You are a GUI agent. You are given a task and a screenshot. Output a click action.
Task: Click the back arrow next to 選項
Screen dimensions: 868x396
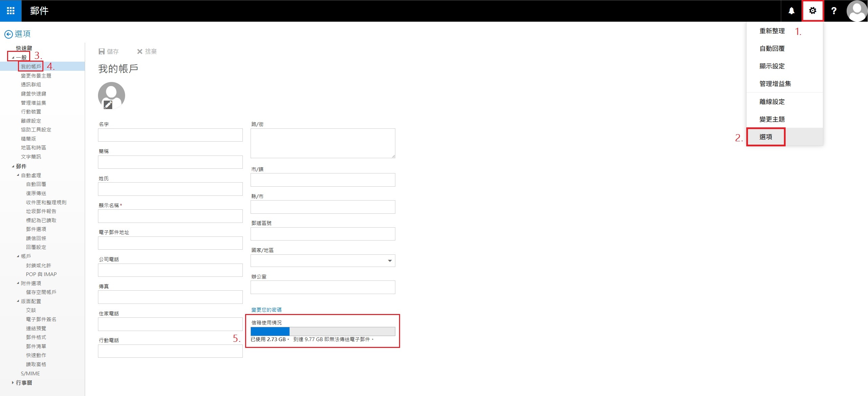8,34
